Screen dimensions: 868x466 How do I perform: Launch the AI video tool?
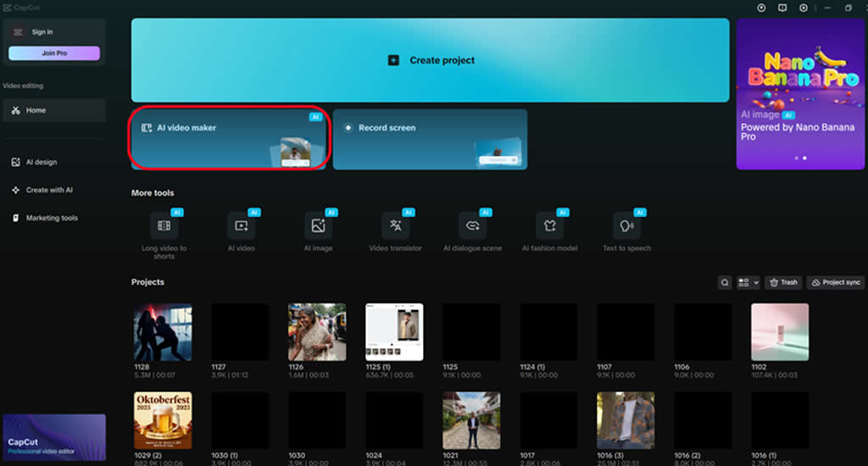pos(241,226)
